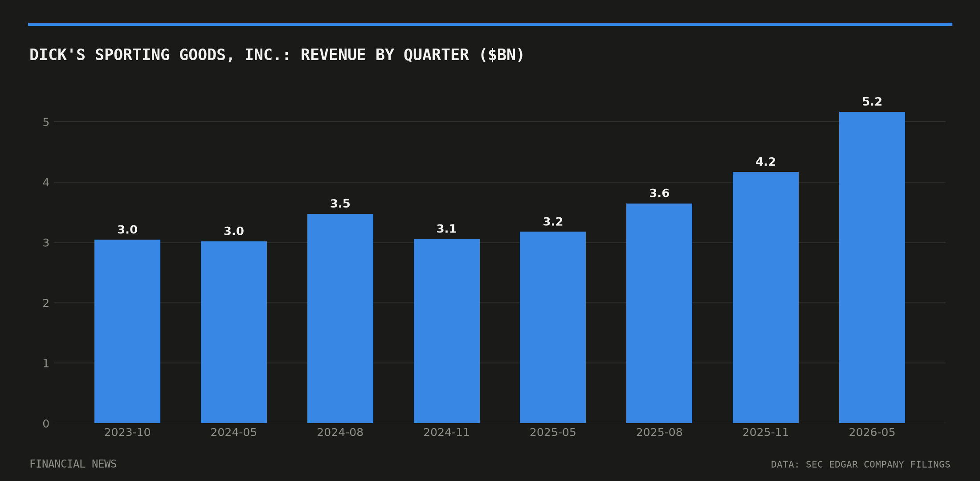Click the 3.0 label above 2024-05 bar
980x481 pixels.
234,232
